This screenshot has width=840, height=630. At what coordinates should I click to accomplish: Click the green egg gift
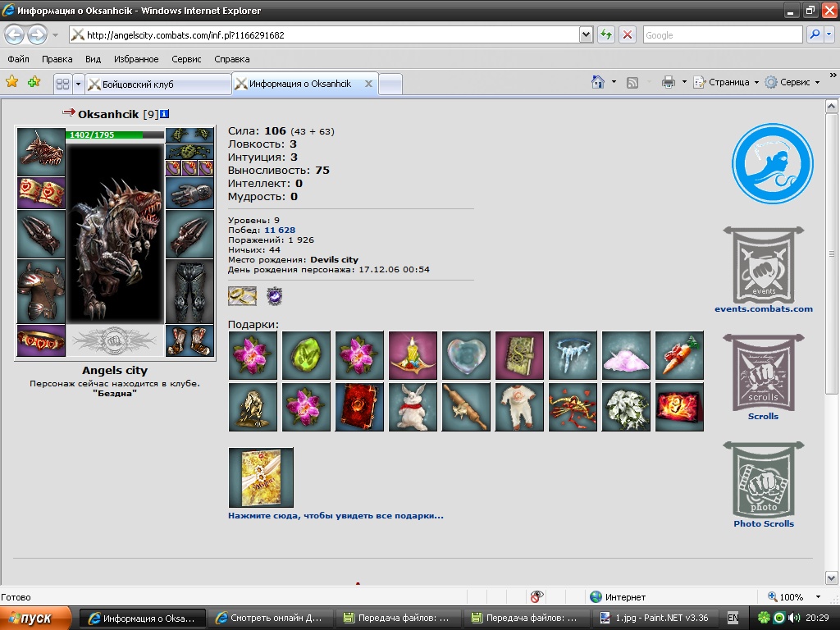[307, 355]
